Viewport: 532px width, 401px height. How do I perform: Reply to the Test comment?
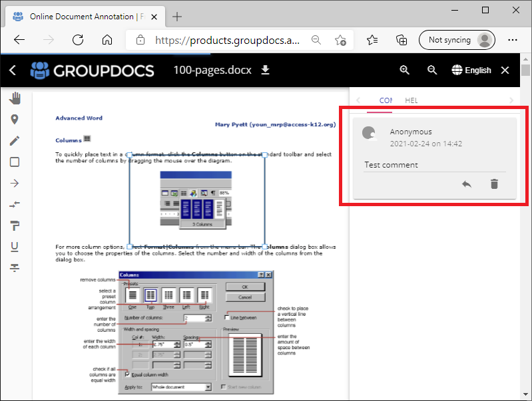pos(467,184)
